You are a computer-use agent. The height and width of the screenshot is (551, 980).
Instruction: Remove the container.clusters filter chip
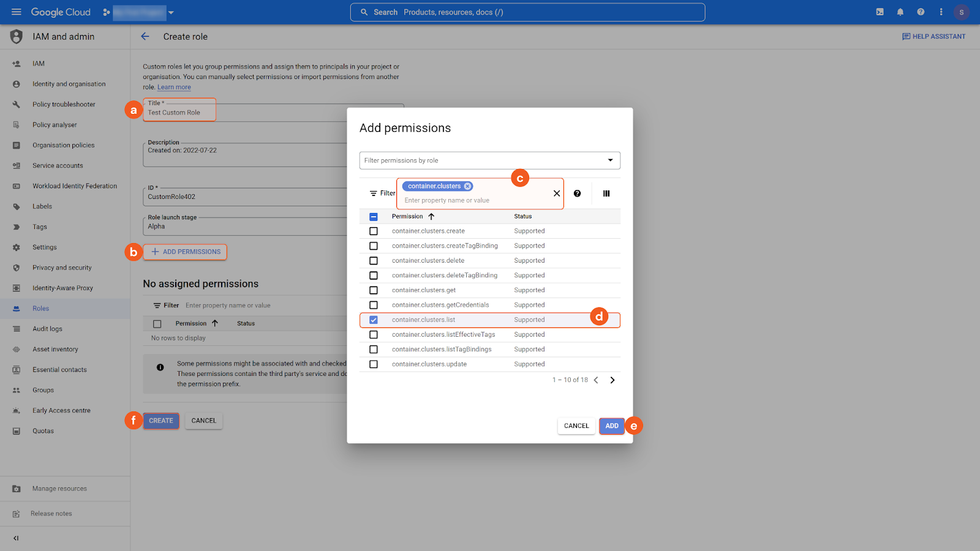[x=467, y=186]
